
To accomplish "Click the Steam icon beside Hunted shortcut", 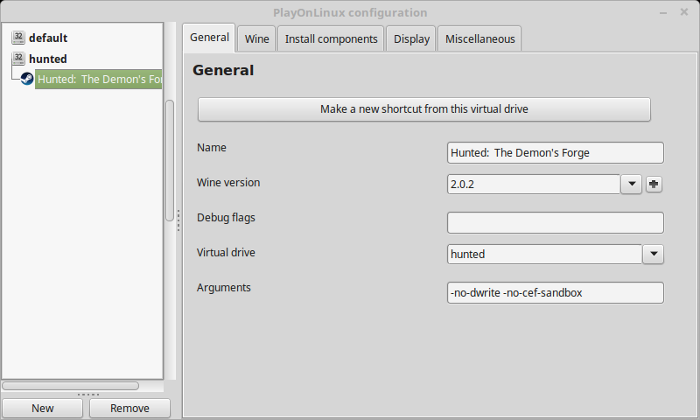I will coord(27,79).
